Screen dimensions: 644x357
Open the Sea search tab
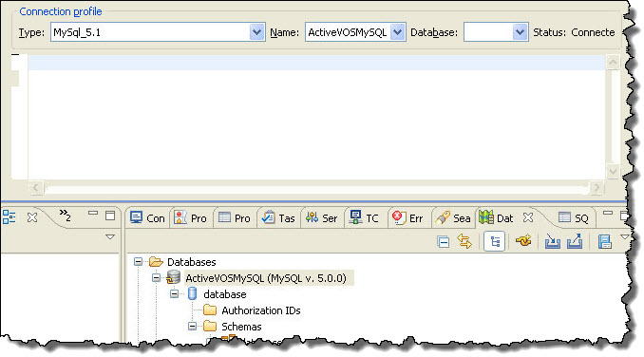[453, 217]
